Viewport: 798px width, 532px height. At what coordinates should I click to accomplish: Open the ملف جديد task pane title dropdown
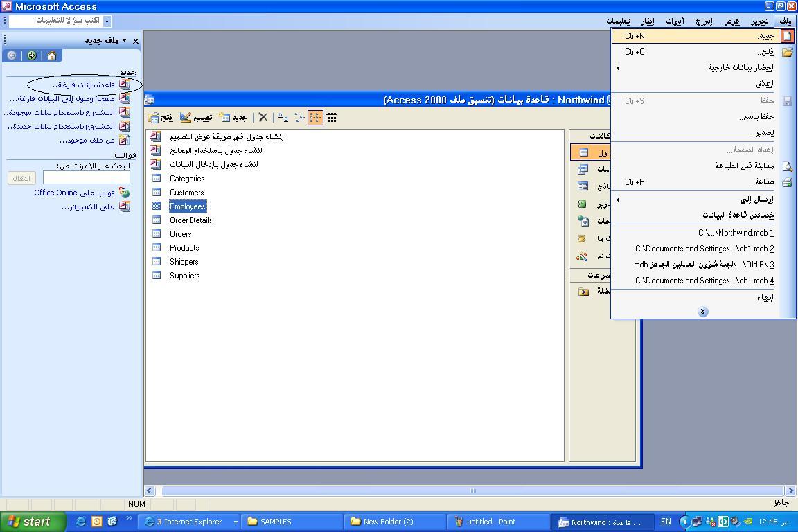pos(124,40)
